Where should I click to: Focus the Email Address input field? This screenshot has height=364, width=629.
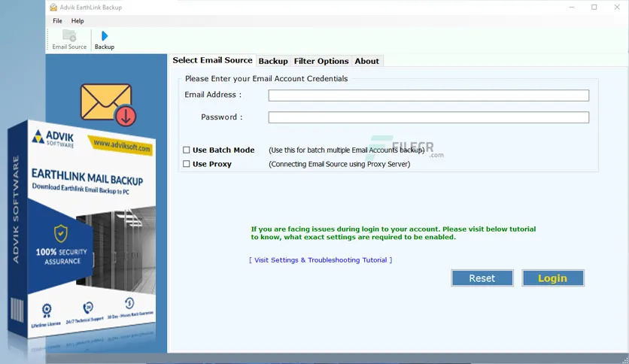428,96
